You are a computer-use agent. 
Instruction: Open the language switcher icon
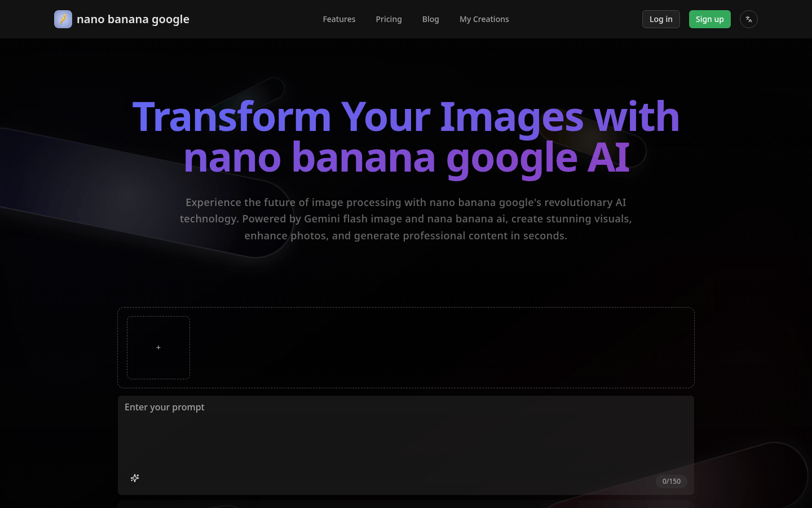(748, 19)
